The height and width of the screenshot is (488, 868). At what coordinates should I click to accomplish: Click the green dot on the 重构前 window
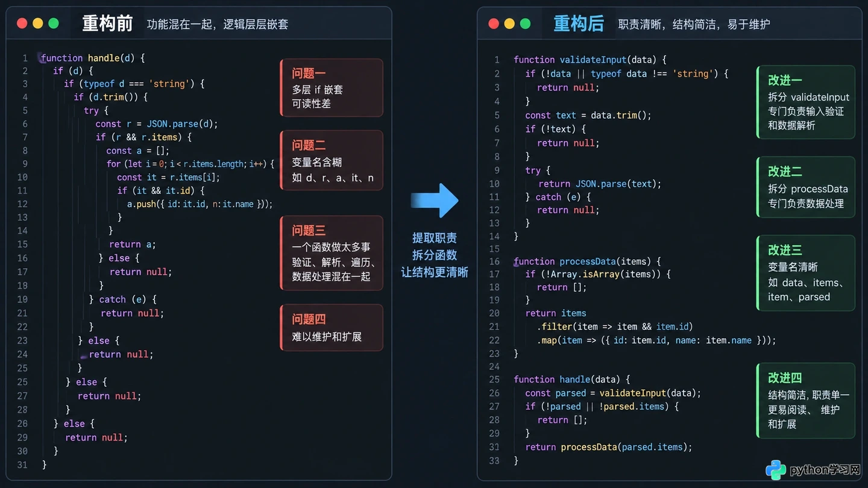pyautogui.click(x=54, y=23)
